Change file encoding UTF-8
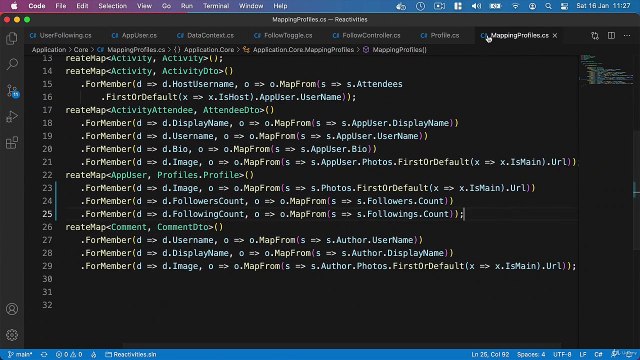Image resolution: width=640 pixels, height=360 pixels. (x=562, y=354)
